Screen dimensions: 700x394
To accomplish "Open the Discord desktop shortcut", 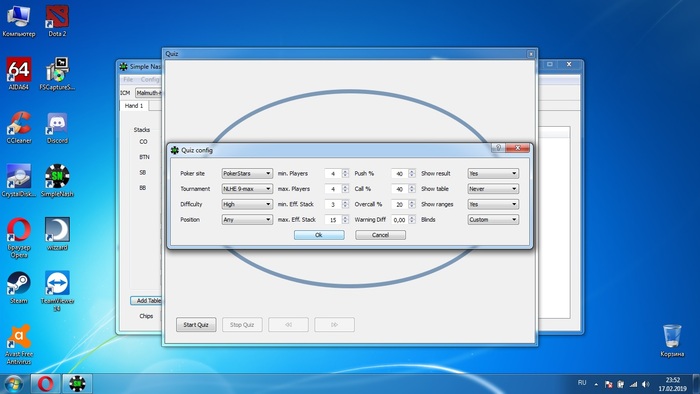I will pos(57,128).
